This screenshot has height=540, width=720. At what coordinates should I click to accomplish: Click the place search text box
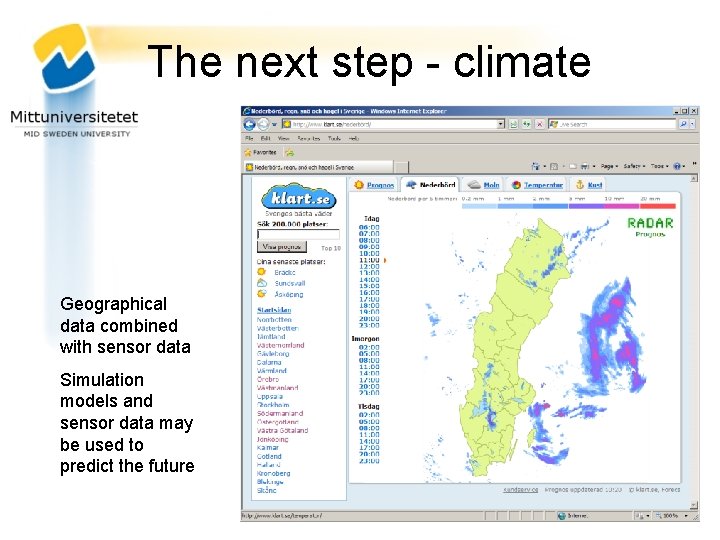tap(298, 234)
